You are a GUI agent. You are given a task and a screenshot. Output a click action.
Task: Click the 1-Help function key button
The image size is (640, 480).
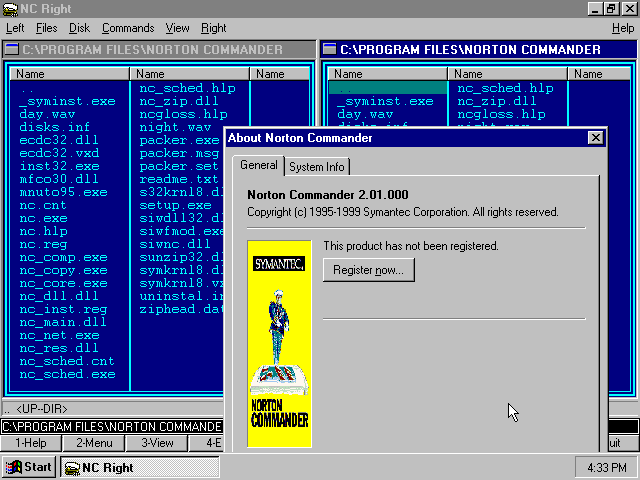click(x=31, y=443)
